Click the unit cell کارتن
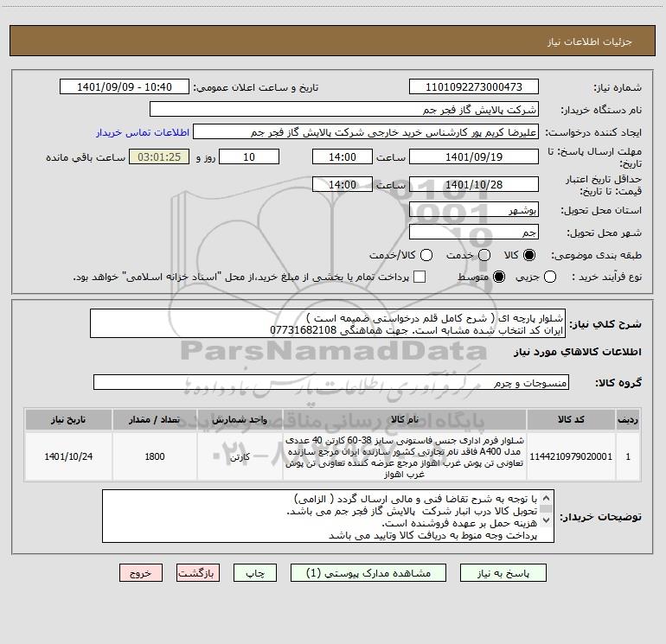The width and height of the screenshot is (666, 644). (240, 456)
